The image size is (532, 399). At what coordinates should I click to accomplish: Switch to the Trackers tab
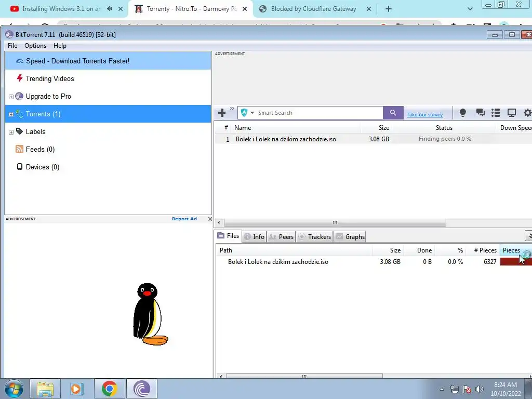[314, 236]
